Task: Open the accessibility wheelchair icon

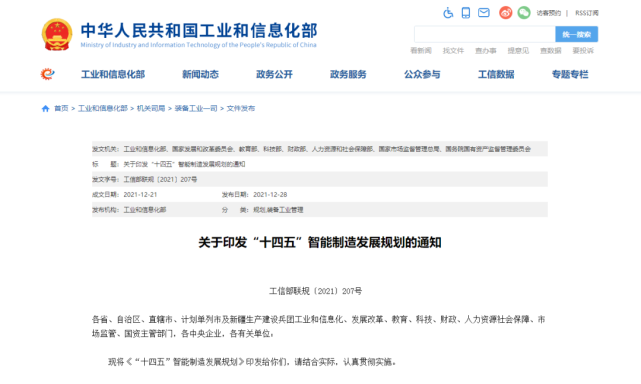Action: tap(448, 13)
